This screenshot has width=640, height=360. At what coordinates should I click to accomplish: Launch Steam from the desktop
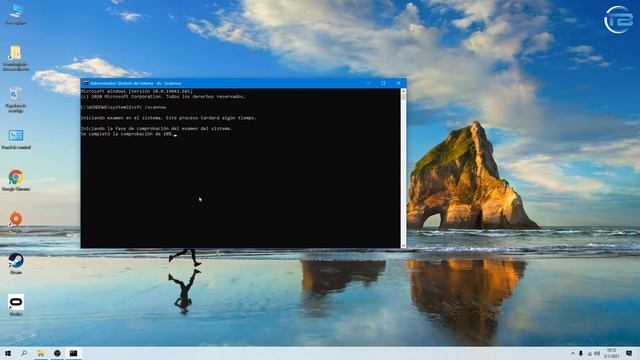(16, 263)
